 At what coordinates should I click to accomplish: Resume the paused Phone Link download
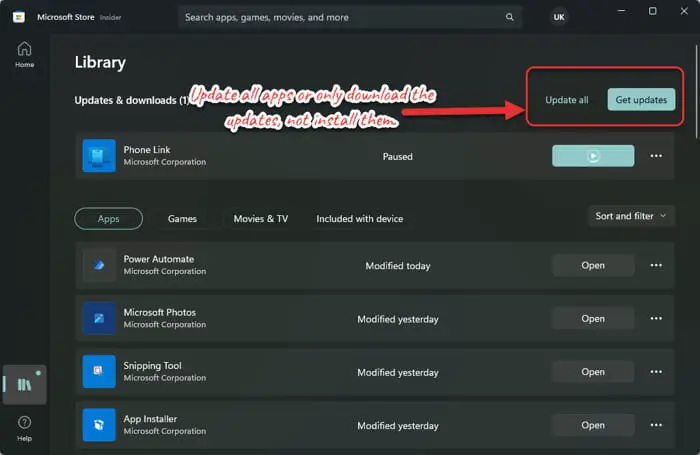(593, 156)
